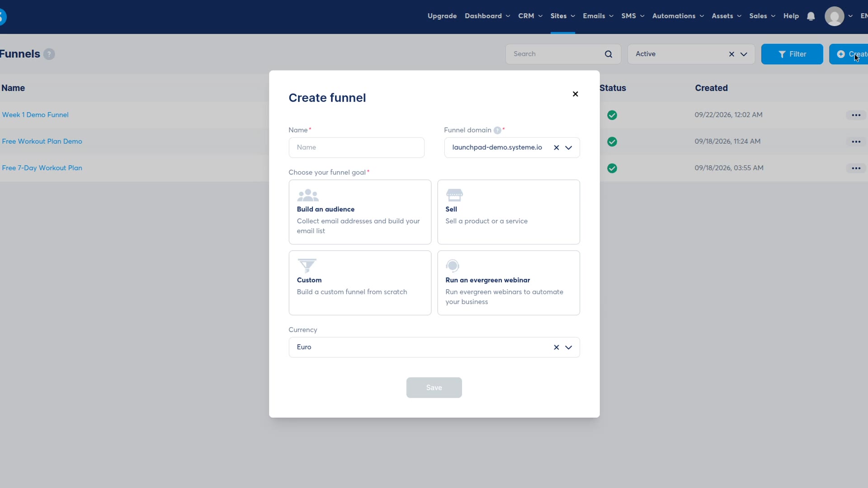Click the launchpad-demo.systeme.io domain value
The image size is (868, 488).
pos(497,147)
